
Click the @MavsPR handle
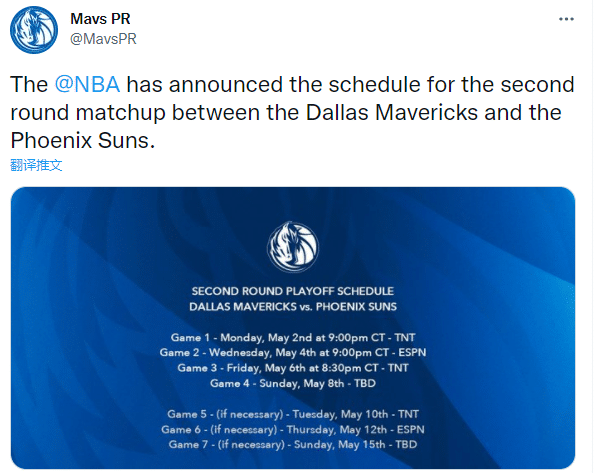pyautogui.click(x=103, y=39)
